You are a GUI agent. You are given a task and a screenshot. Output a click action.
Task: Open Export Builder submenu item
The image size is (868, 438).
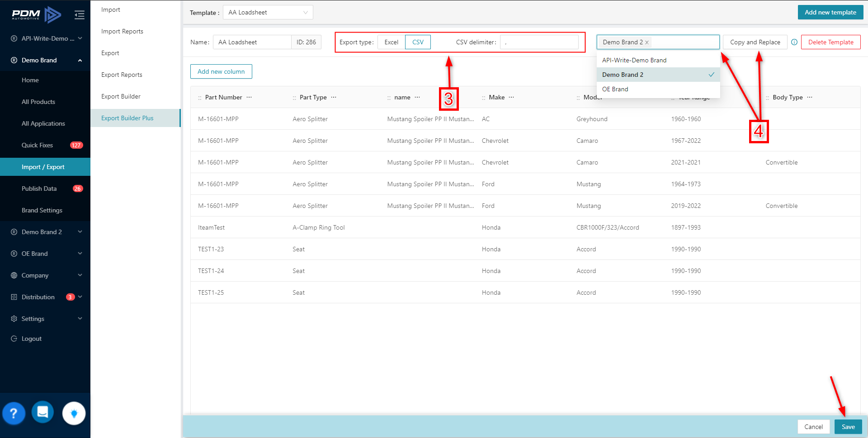[136, 96]
